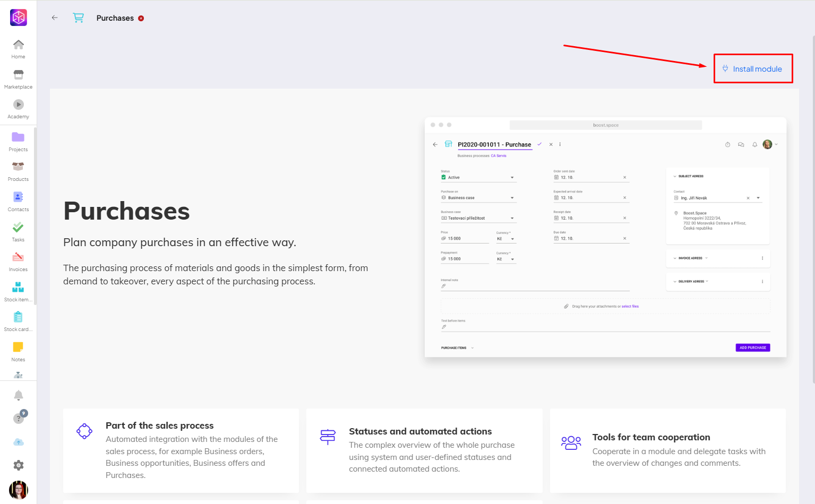Click the Purchases module preview screenshot
The width and height of the screenshot is (815, 504).
(x=605, y=237)
